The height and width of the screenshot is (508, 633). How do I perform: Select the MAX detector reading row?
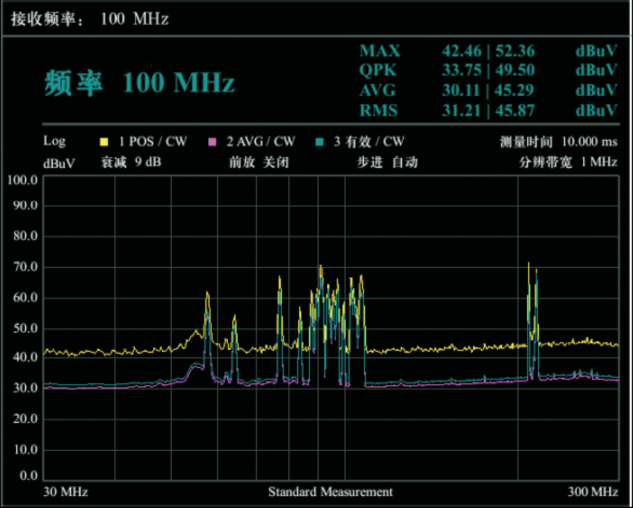coord(487,50)
